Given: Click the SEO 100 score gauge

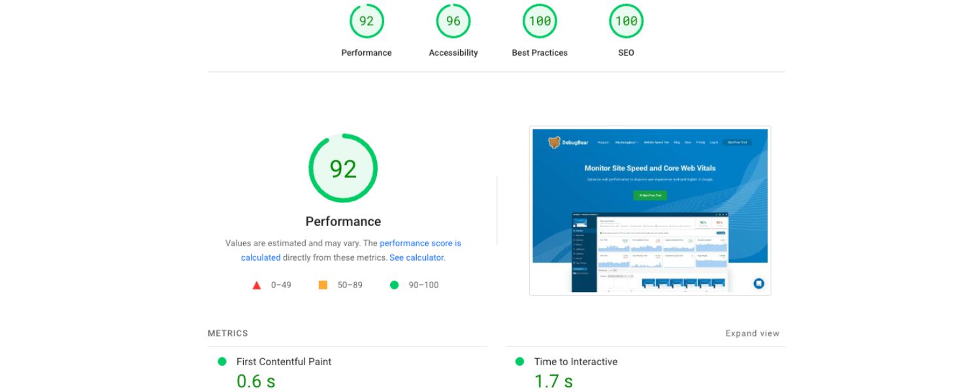Looking at the screenshot, I should coord(626,22).
